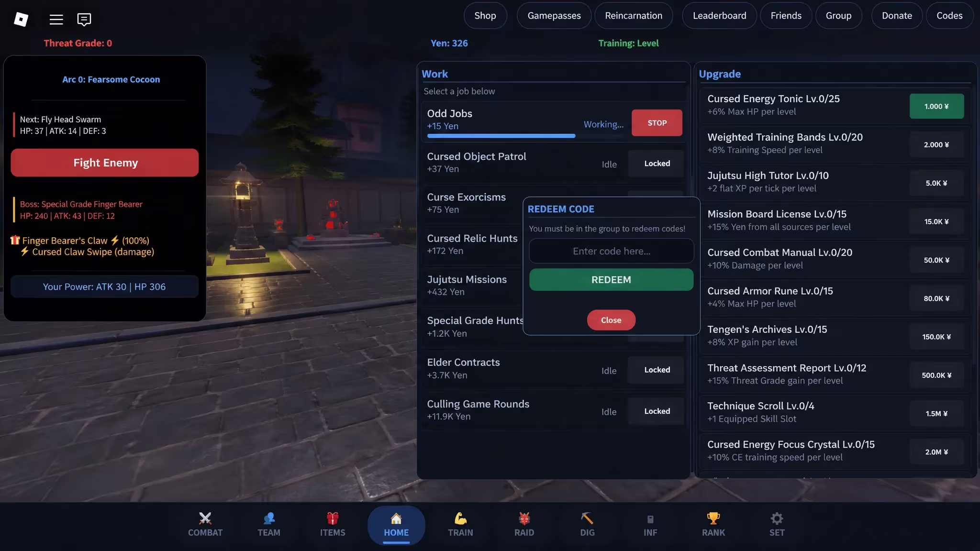The image size is (980, 551).
Task: Click Next: Fly Head Swarm text
Action: coord(60,120)
